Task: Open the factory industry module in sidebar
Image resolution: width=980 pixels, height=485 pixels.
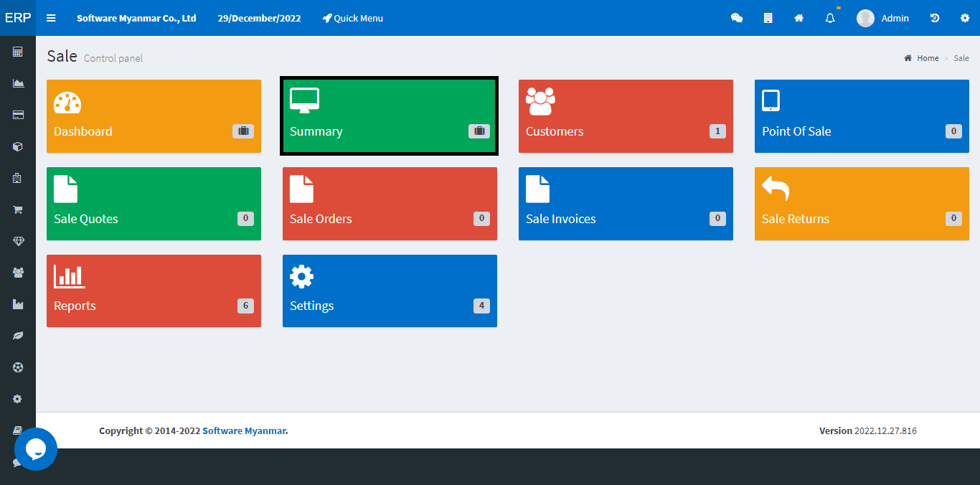Action: (x=18, y=304)
